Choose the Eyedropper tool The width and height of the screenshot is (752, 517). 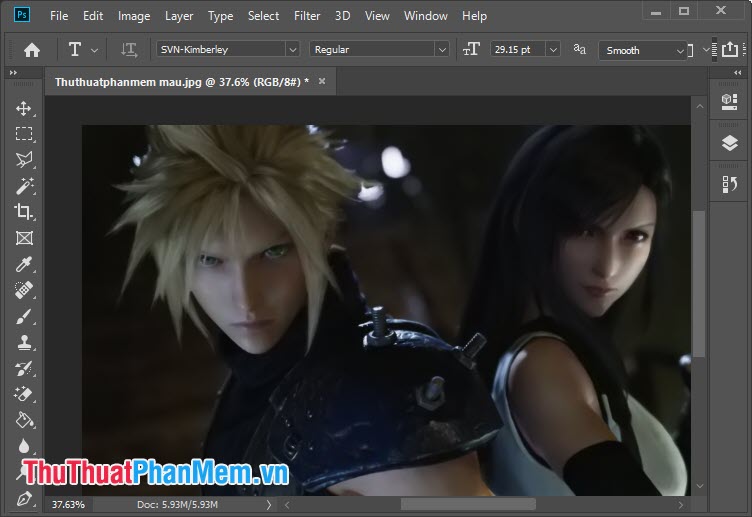click(x=24, y=264)
